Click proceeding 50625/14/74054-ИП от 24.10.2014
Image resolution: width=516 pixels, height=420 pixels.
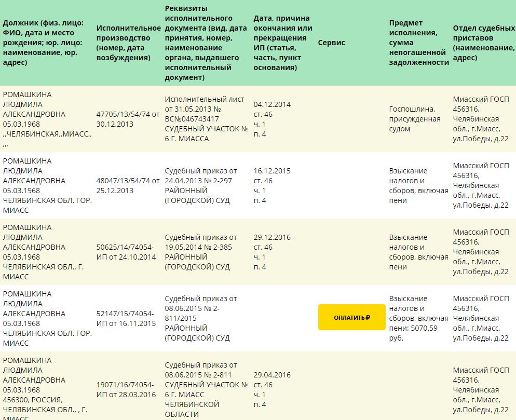point(126,252)
